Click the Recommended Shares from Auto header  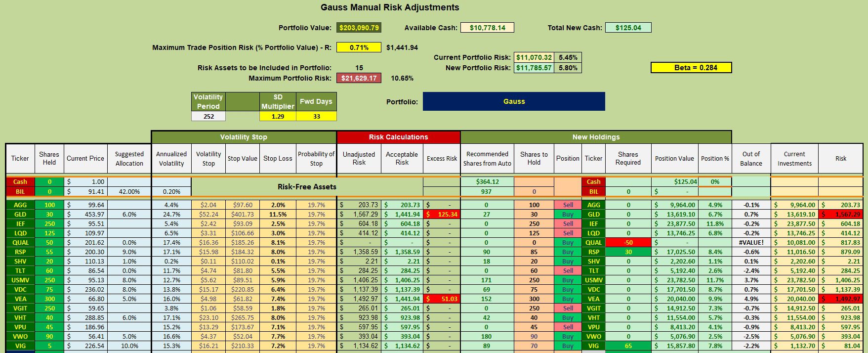click(487, 159)
